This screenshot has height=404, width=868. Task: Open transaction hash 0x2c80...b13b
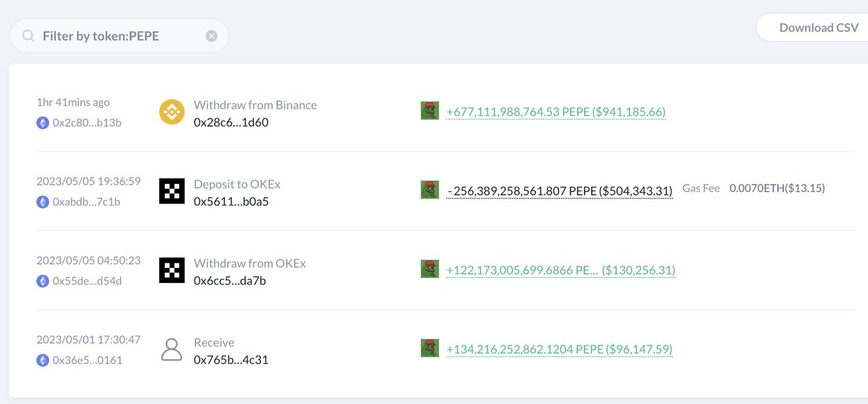pyautogui.click(x=87, y=122)
